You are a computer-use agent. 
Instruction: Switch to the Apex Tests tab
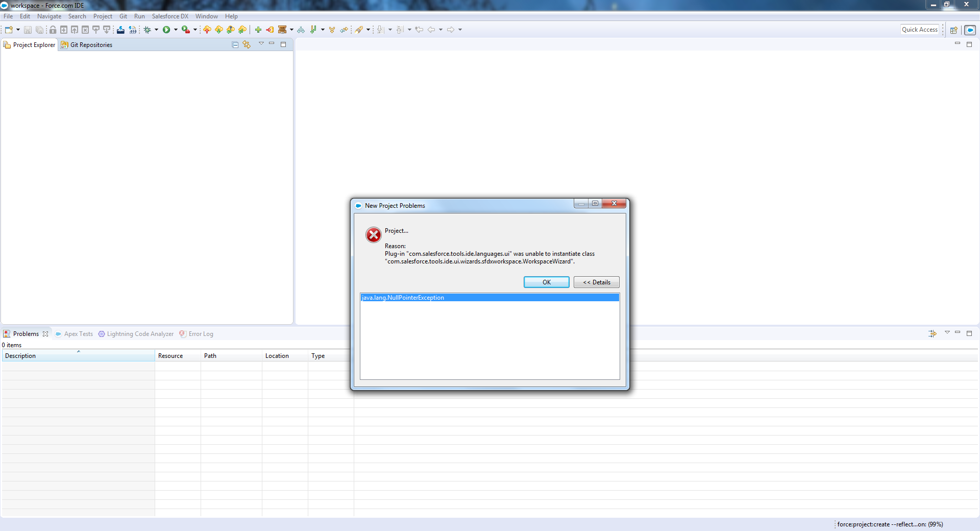(x=78, y=334)
